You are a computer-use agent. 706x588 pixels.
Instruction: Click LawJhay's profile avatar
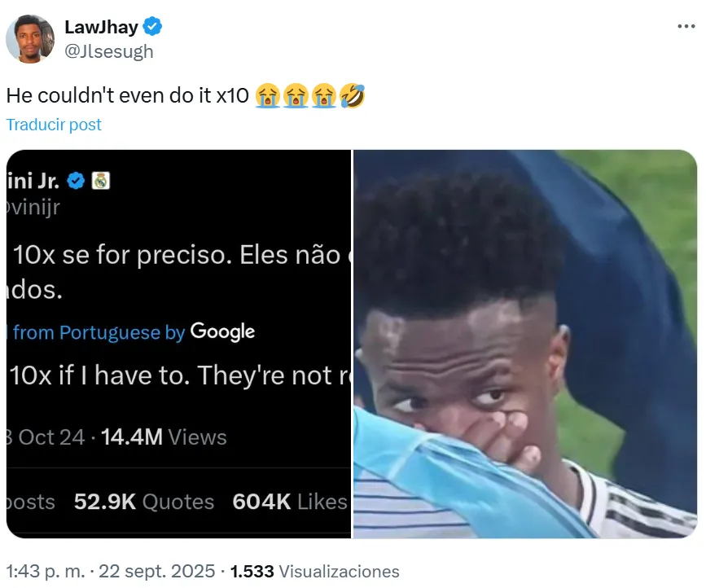point(30,39)
